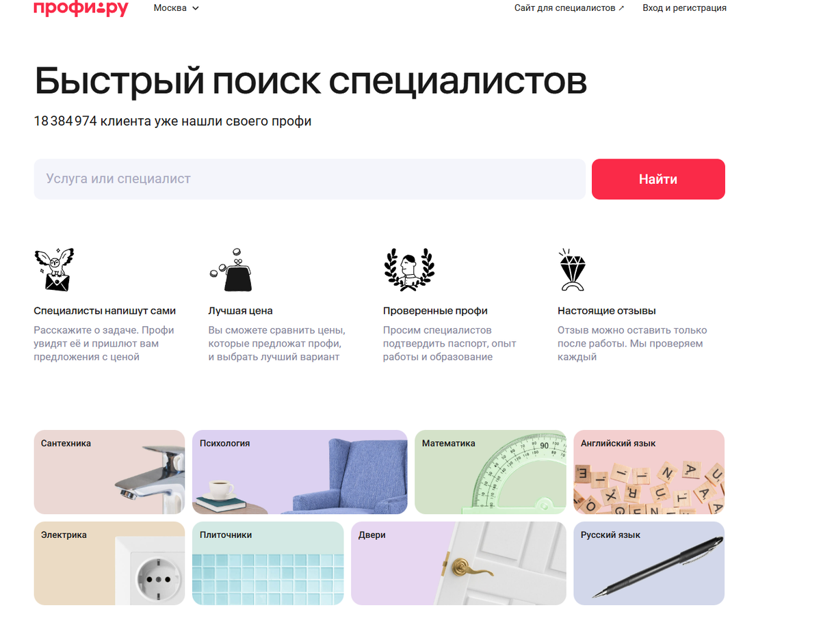Focus the Услуга или специалист search field

[309, 179]
